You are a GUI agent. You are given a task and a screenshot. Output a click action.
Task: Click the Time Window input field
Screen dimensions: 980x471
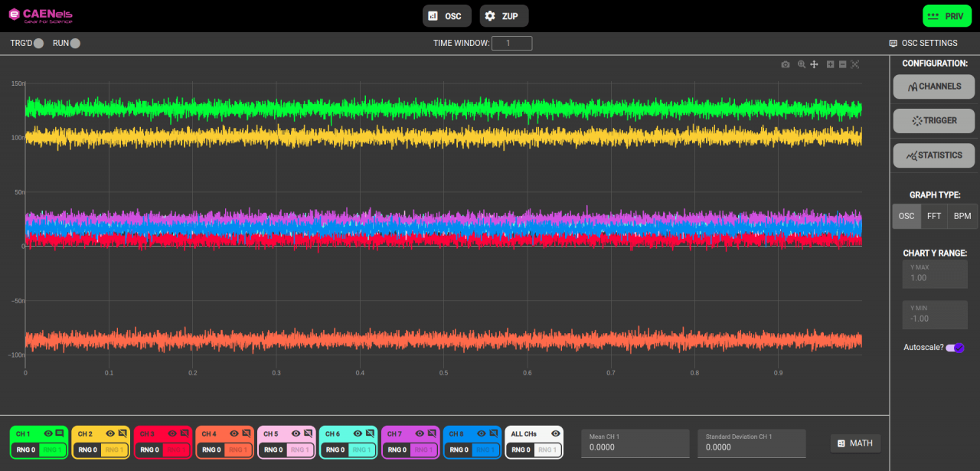(511, 44)
